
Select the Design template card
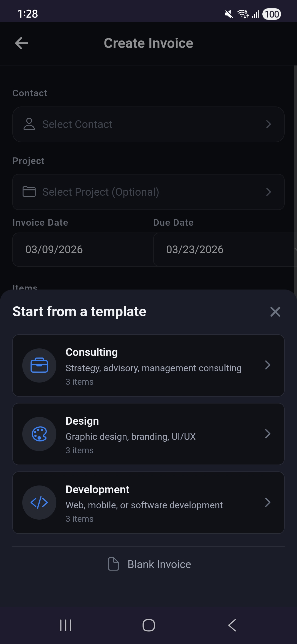[x=148, y=434]
